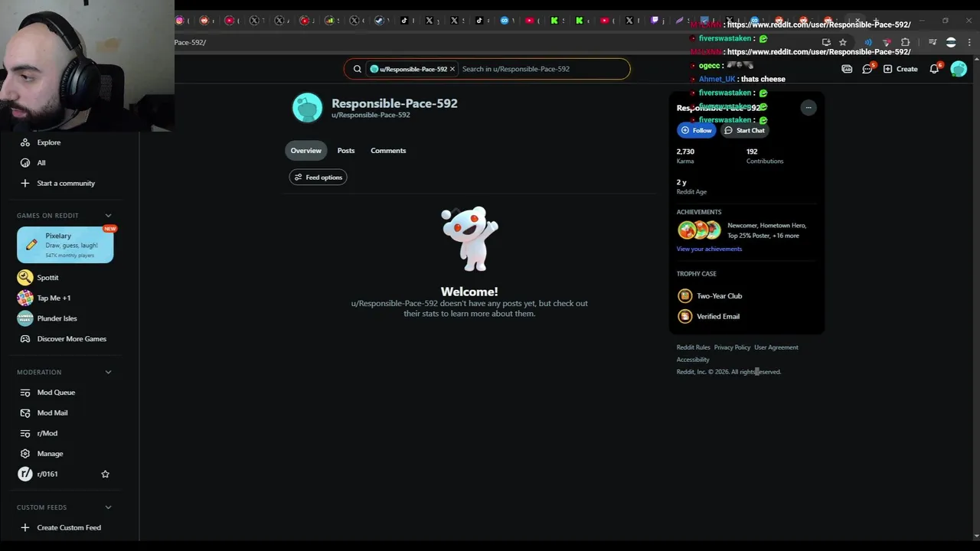This screenshot has height=551, width=980.
Task: Open the Reddit Rules link
Action: tap(694, 347)
